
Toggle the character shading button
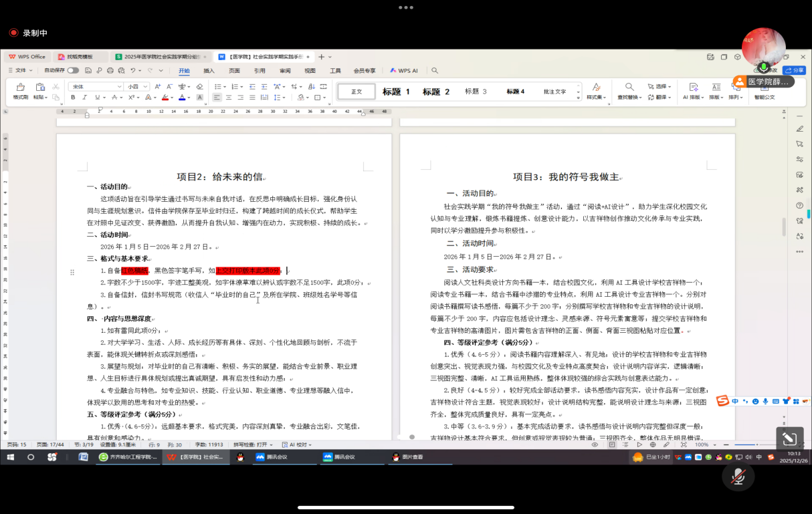pos(199,98)
